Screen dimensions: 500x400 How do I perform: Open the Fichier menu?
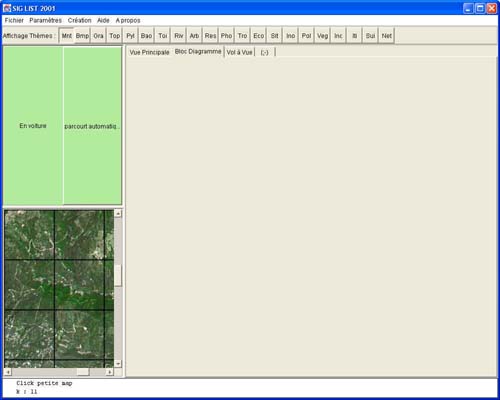click(14, 20)
